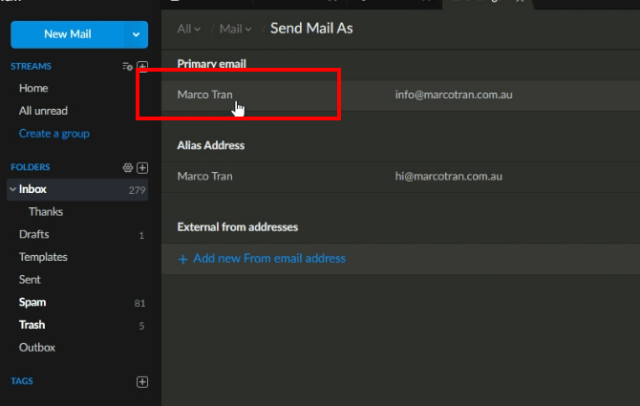Open the All unread stream

click(43, 111)
